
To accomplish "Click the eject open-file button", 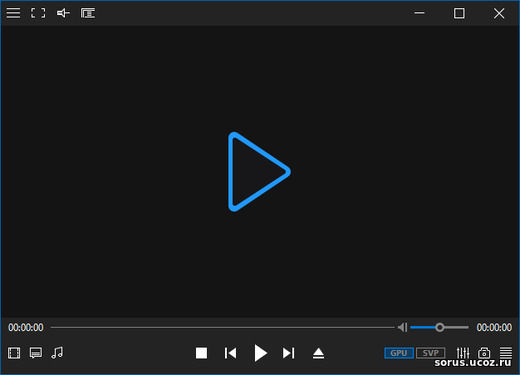I will [318, 353].
